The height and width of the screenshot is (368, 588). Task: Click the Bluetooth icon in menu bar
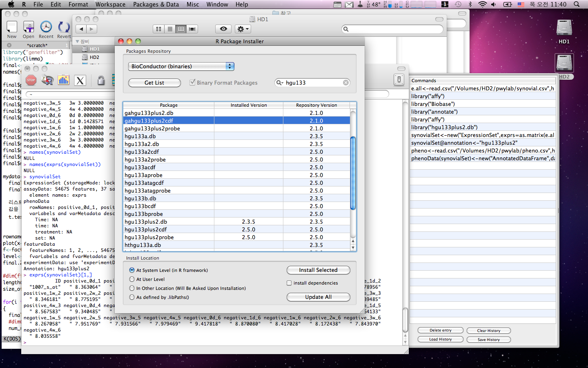coord(470,4)
